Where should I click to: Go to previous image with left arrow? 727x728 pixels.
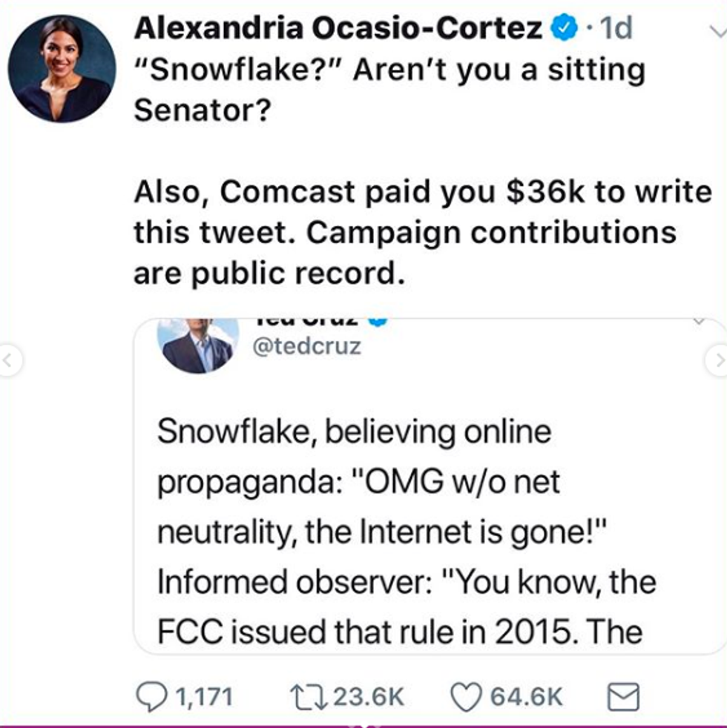click(x=10, y=362)
